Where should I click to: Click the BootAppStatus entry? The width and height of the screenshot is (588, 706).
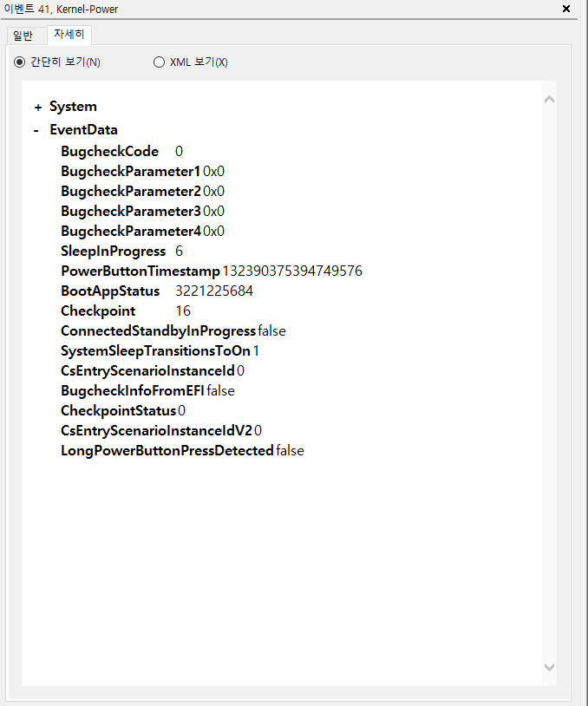coord(110,291)
